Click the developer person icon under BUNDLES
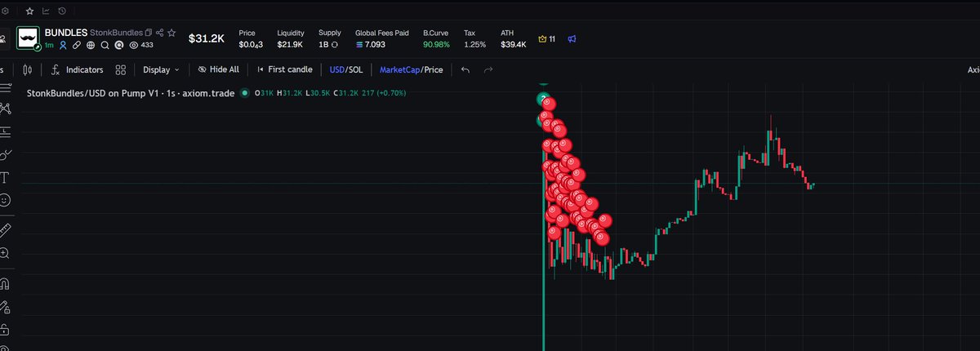 click(x=62, y=45)
